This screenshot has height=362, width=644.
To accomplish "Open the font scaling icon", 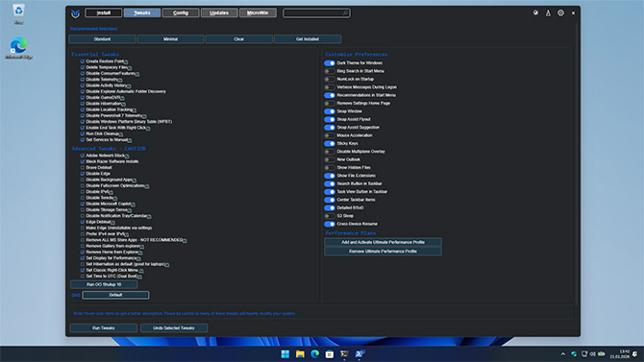I will (x=548, y=13).
